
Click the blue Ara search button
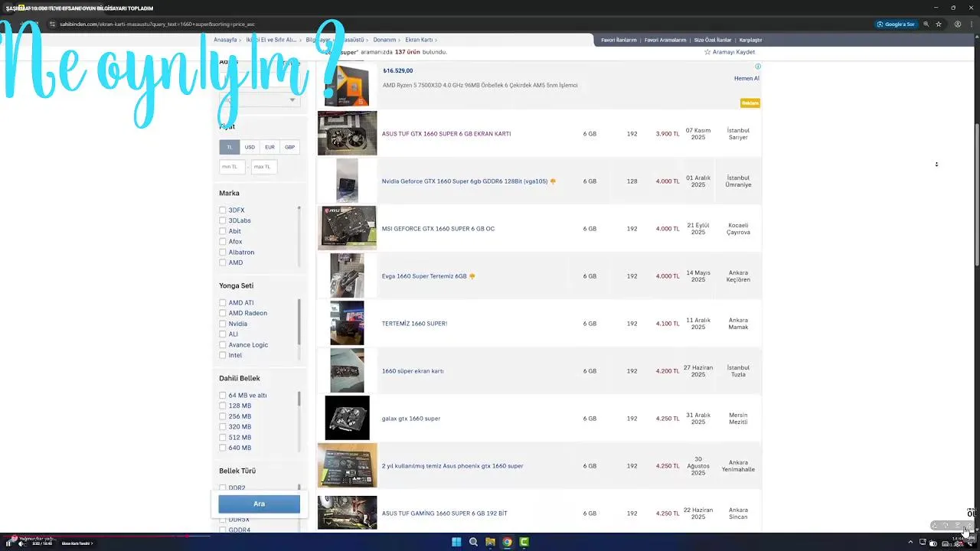pos(259,504)
